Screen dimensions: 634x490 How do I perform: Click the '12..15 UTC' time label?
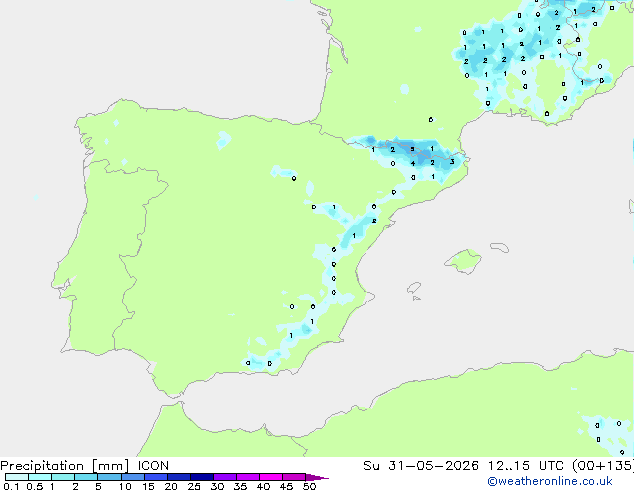[526, 466]
